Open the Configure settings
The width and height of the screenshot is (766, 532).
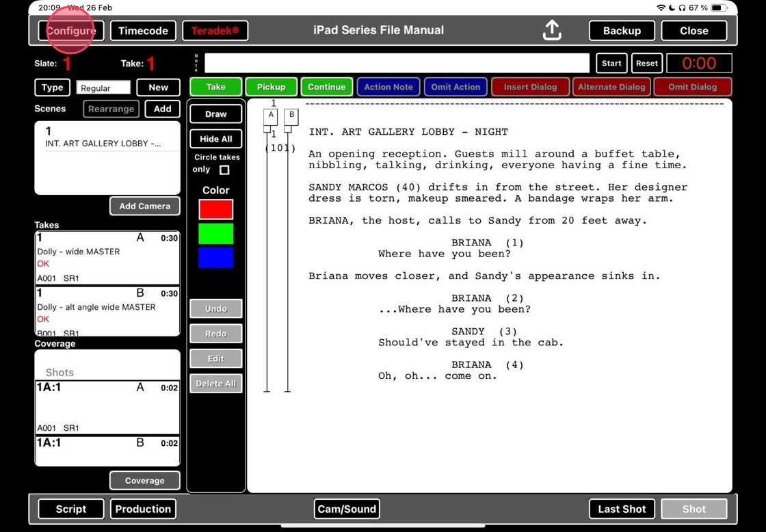pyautogui.click(x=71, y=31)
